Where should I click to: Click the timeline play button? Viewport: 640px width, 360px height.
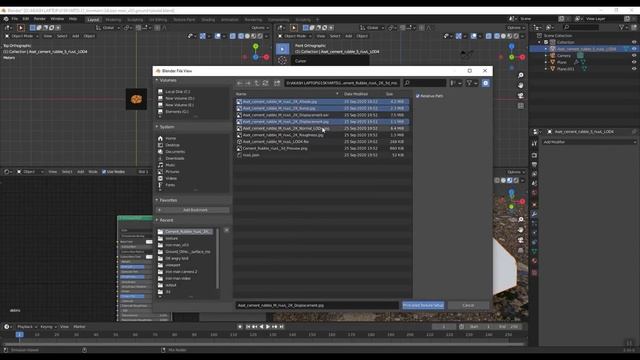268,327
